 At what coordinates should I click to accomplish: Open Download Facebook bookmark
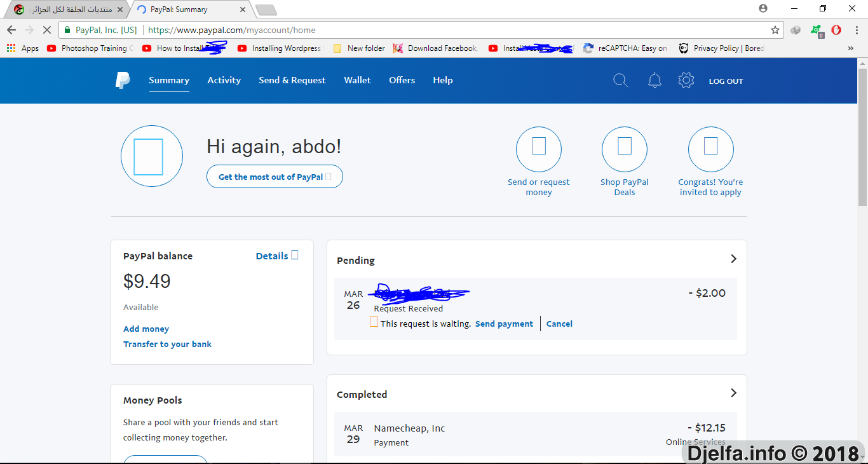point(435,48)
